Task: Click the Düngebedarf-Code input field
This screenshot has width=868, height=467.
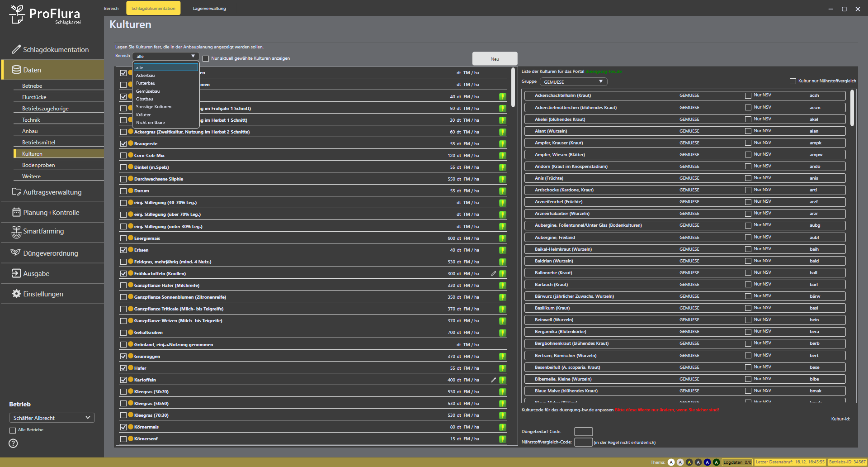Action: 583,432
